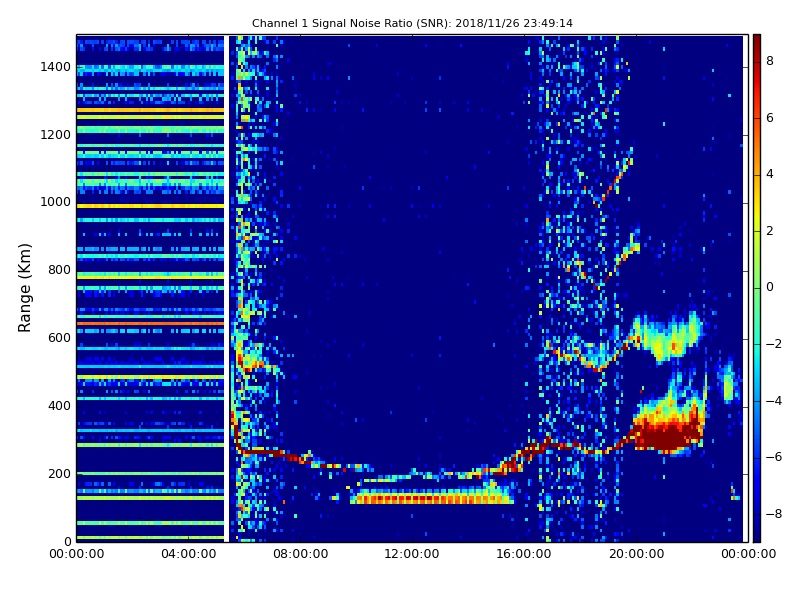Click the '08:00:00' time axis label
The height and width of the screenshot is (600, 800).
pos(301,554)
